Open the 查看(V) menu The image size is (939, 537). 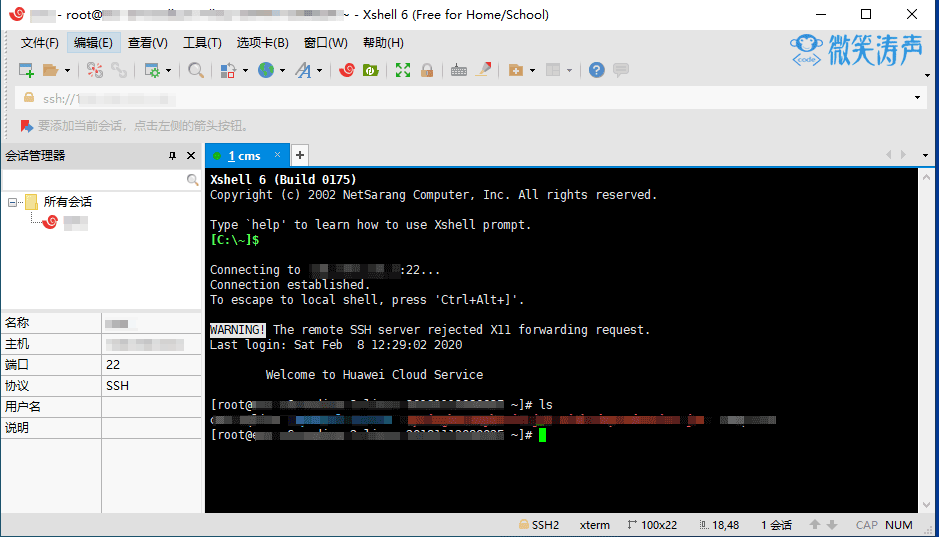[147, 43]
